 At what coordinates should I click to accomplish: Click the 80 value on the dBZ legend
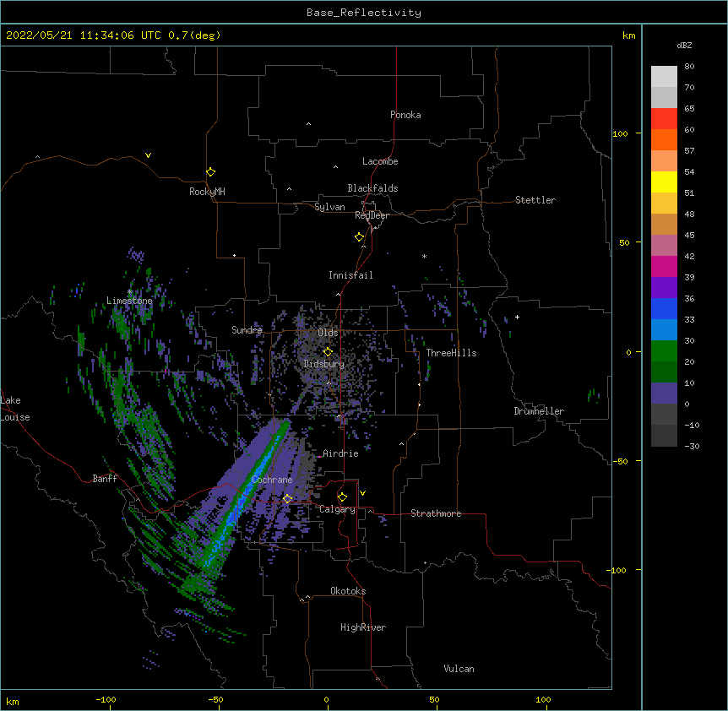tap(689, 67)
